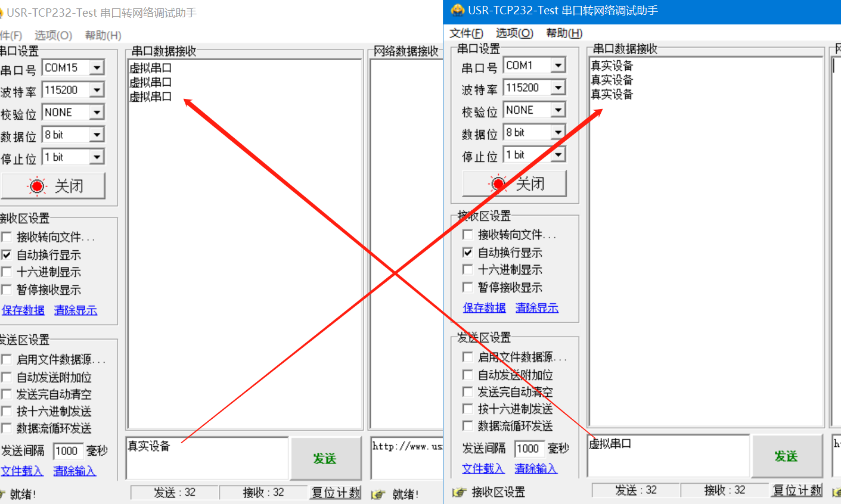Uncheck 自动换行显示 in COM1 window
Screen dimensions: 841x504
click(x=467, y=253)
